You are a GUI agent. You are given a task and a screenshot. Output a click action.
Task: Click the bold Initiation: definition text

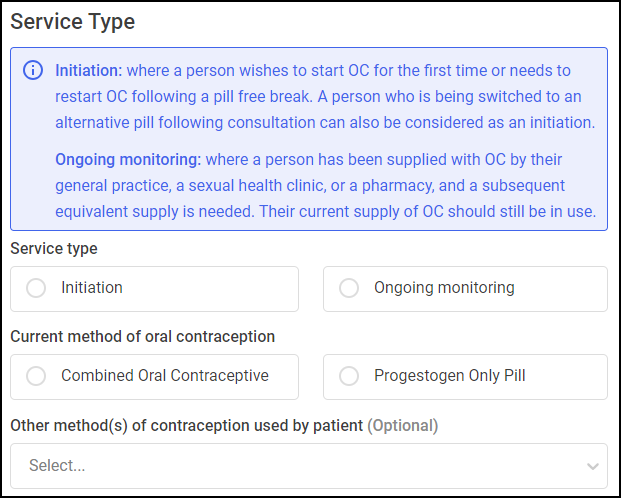click(89, 71)
